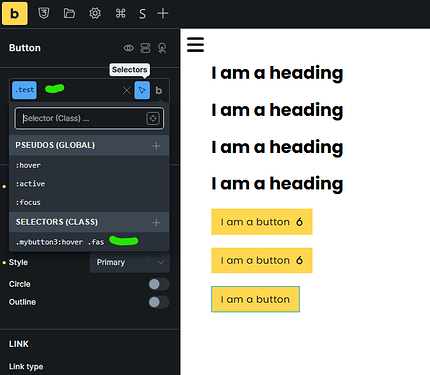This screenshot has width=430, height=375.
Task: Toggle the eye preview icon in Button header
Action: pos(129,48)
